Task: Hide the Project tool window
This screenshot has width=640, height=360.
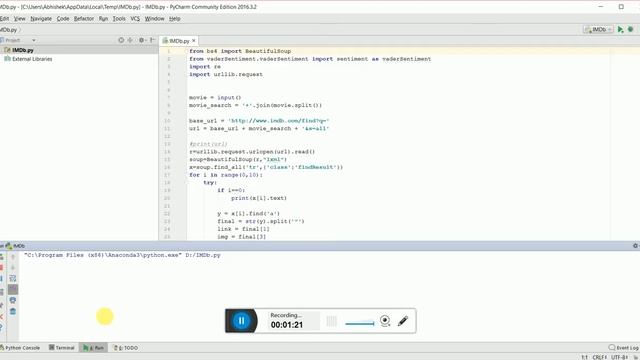Action: pyautogui.click(x=152, y=40)
